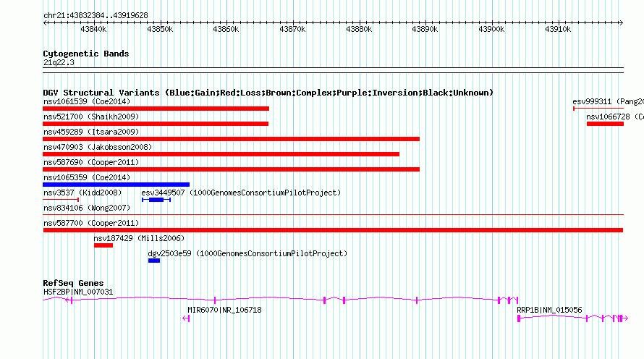Image resolution: width=644 pixels, height=359 pixels.
Task: Click the 43890k ruler tick label
Action: coord(425,29)
